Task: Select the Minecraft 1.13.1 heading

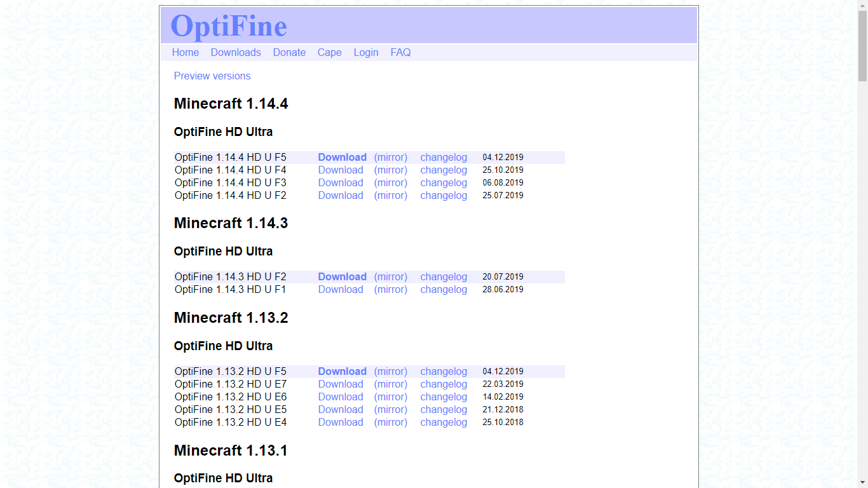Action: [231, 451]
